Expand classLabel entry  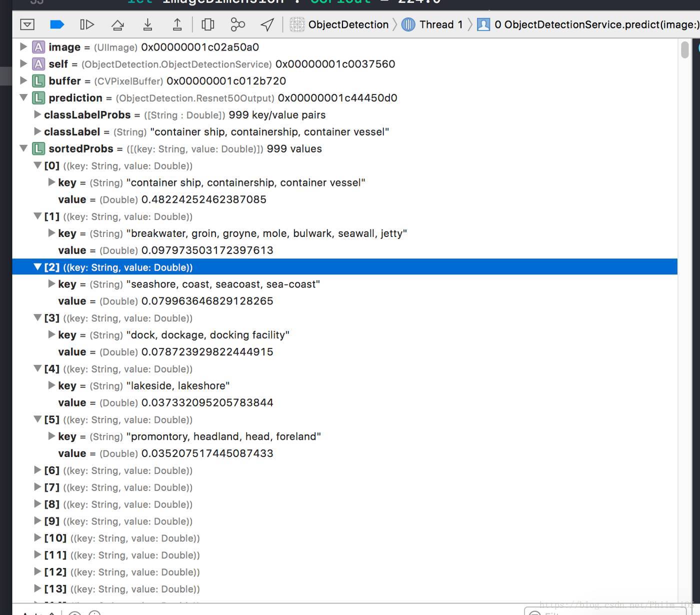37,131
